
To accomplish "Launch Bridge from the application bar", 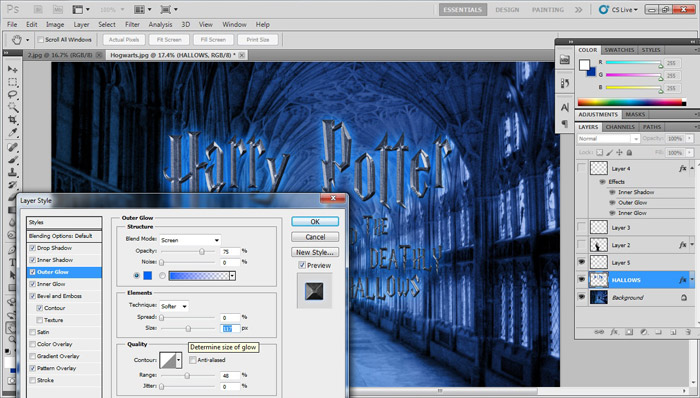I will point(38,9).
